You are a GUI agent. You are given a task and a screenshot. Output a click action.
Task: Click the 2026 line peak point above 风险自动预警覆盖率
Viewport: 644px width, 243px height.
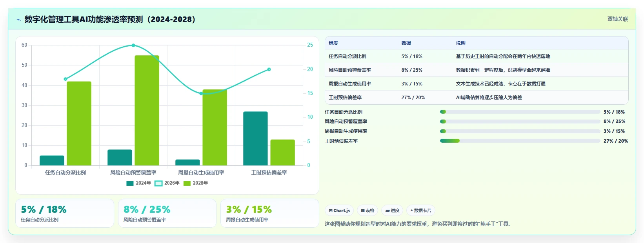133,45
